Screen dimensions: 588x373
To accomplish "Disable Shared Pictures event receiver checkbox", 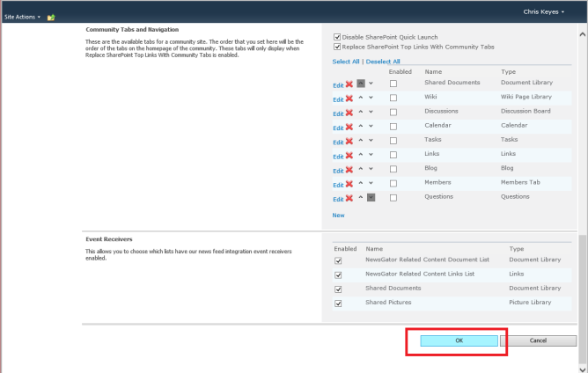I will point(338,303).
